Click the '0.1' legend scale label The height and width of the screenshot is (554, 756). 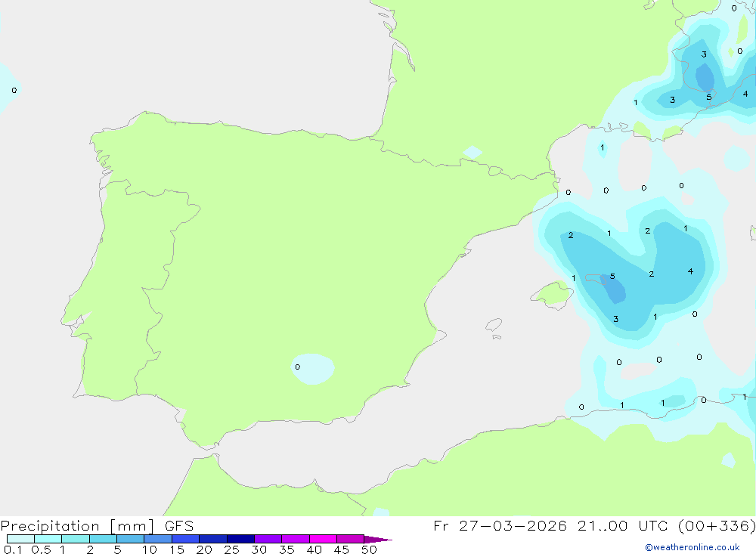pyautogui.click(x=13, y=549)
